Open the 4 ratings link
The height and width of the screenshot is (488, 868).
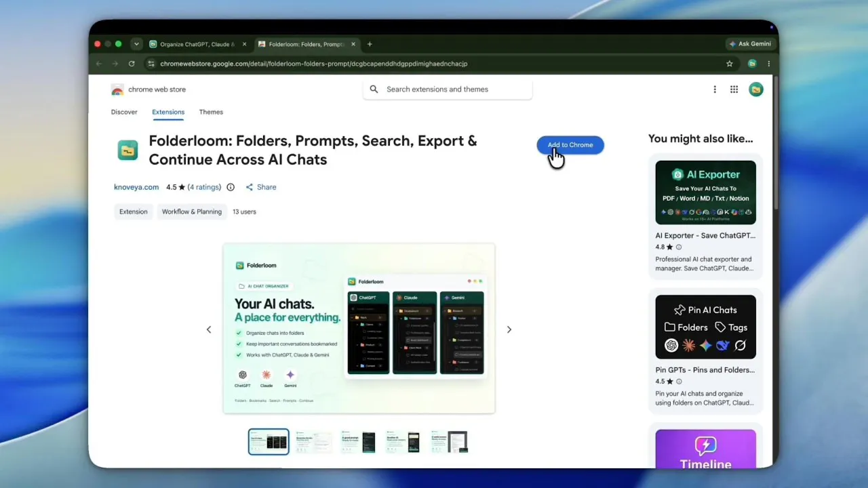pyautogui.click(x=204, y=187)
